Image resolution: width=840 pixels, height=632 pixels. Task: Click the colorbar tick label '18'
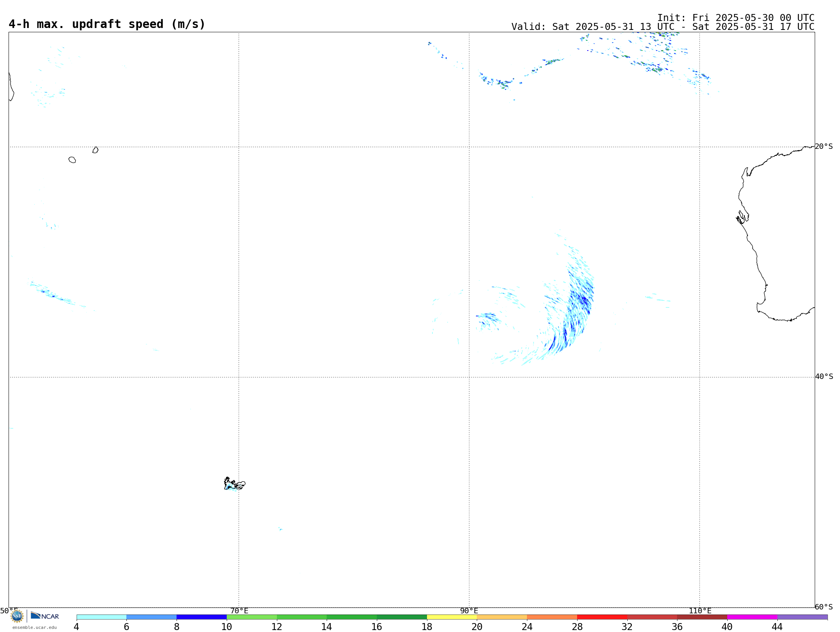427,627
